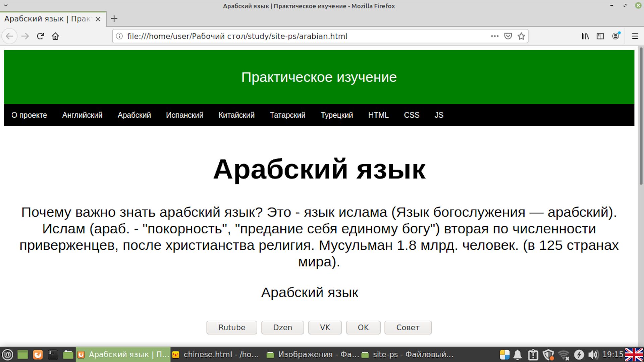Click the volume icon in system tray
The width and height of the screenshot is (644, 362).
(593, 354)
